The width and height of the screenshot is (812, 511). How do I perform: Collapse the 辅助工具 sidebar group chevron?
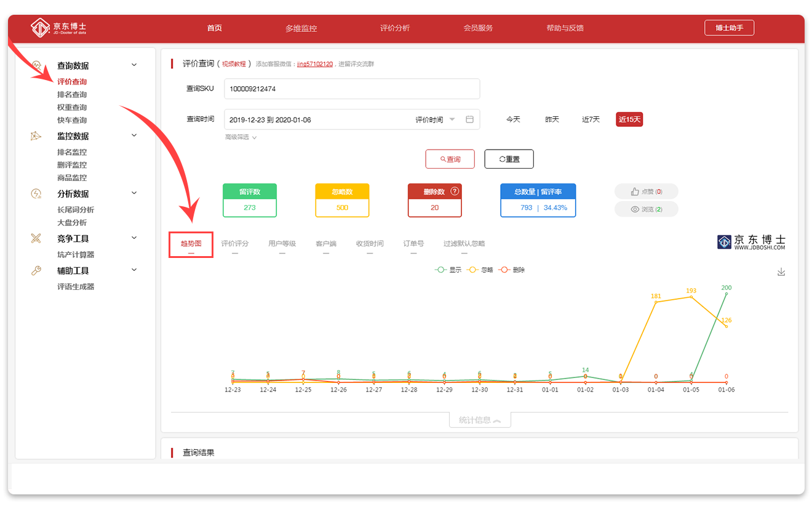pyautogui.click(x=134, y=270)
